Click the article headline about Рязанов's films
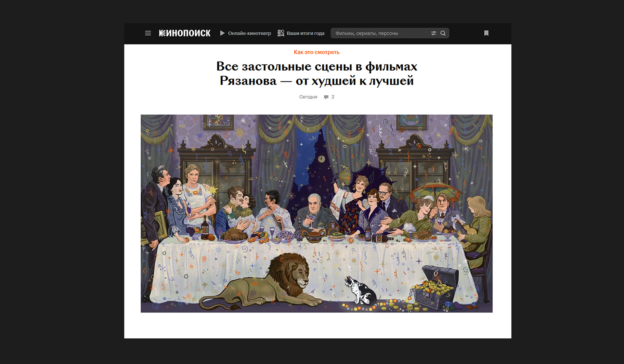 [317, 73]
